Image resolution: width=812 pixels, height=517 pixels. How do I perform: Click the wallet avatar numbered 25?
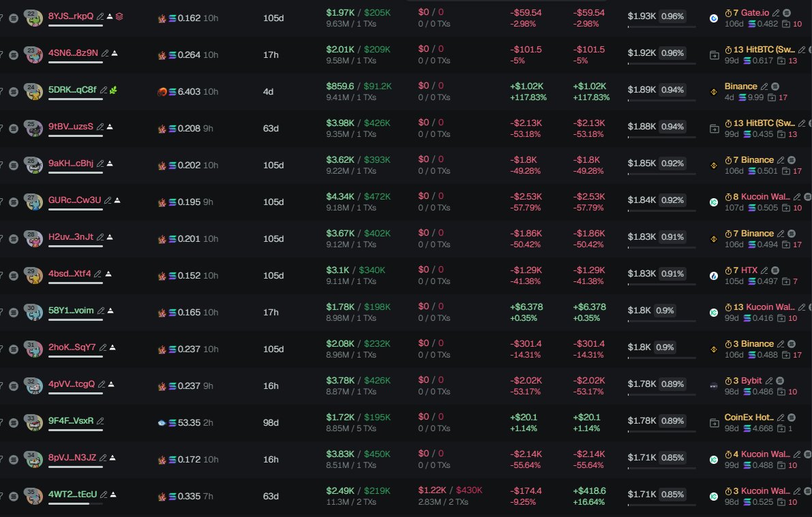click(x=33, y=128)
